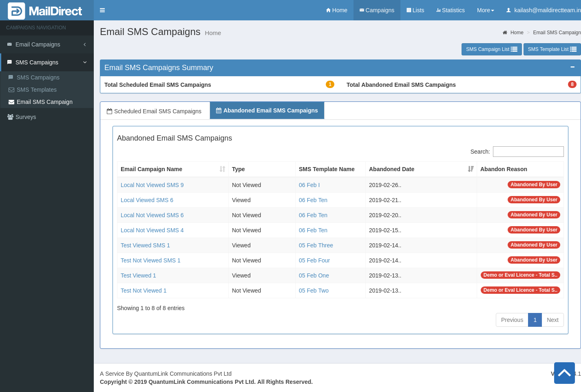Open Surveys from the sidebar
Image resolution: width=581 pixels, height=392 pixels.
point(26,117)
